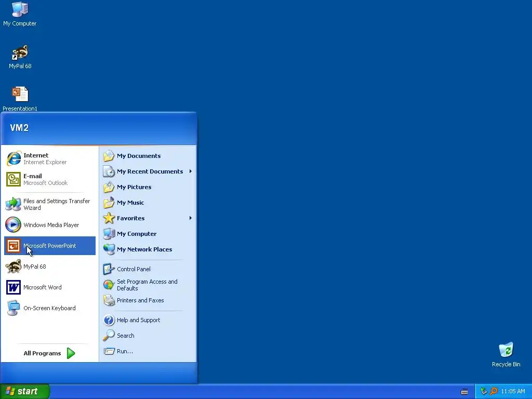
Task: Open My Network Places
Action: pyautogui.click(x=148, y=249)
